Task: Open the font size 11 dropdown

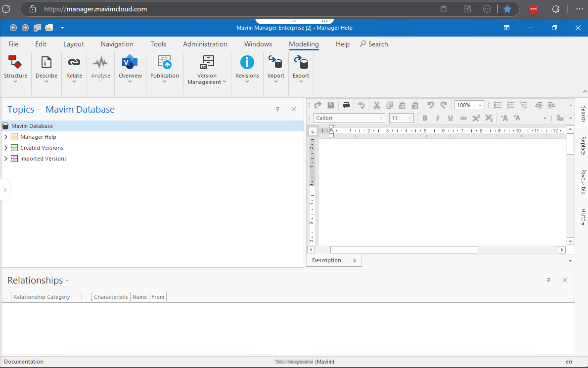Action: point(410,119)
